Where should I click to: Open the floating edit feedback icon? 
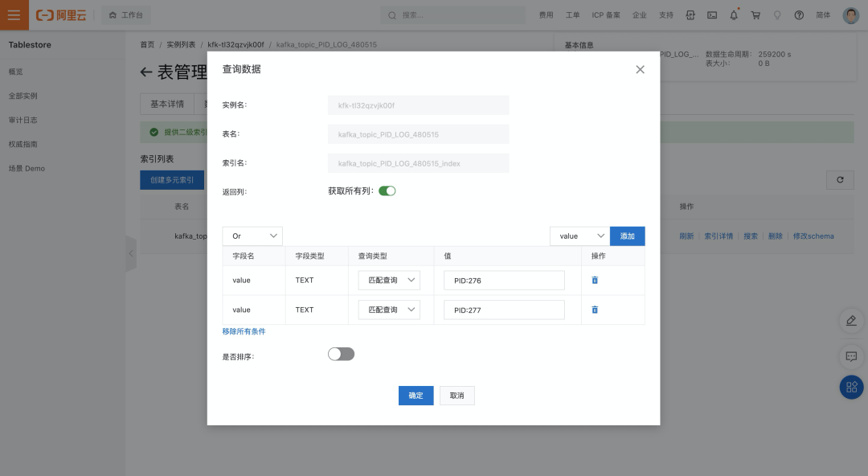pyautogui.click(x=851, y=320)
